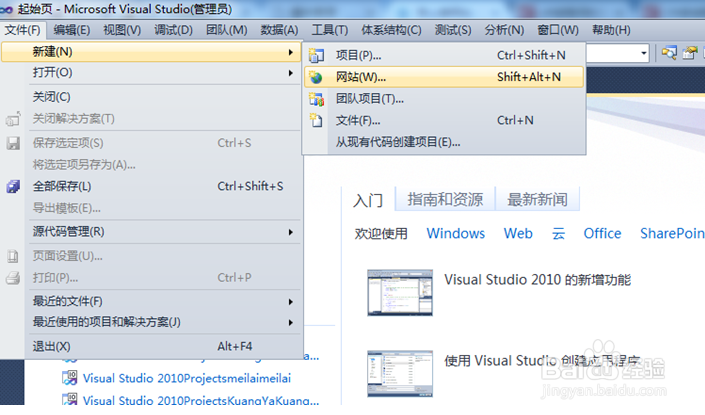Viewport: 705px width, 415px height.
Task: Open the 调试(D) menu
Action: 173,30
